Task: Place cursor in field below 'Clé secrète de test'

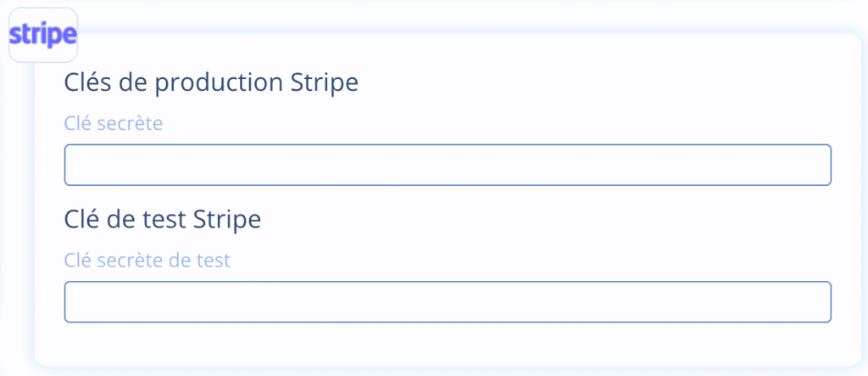Action: [448, 301]
